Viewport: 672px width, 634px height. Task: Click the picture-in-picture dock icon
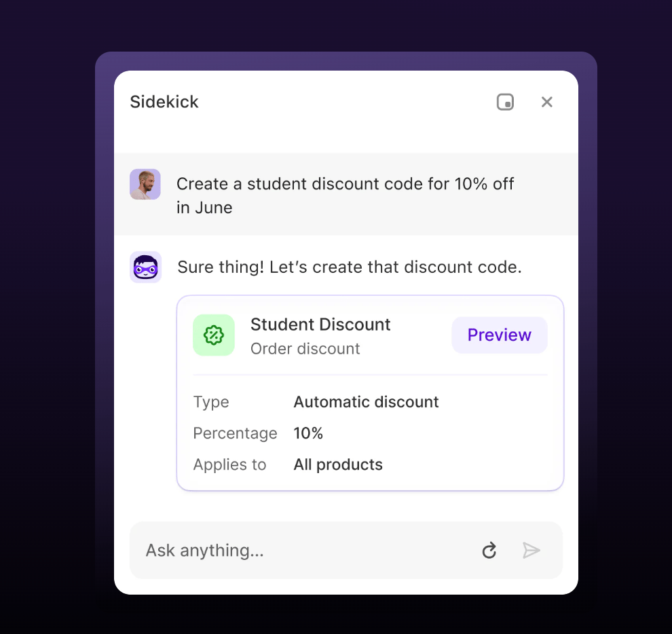[505, 102]
